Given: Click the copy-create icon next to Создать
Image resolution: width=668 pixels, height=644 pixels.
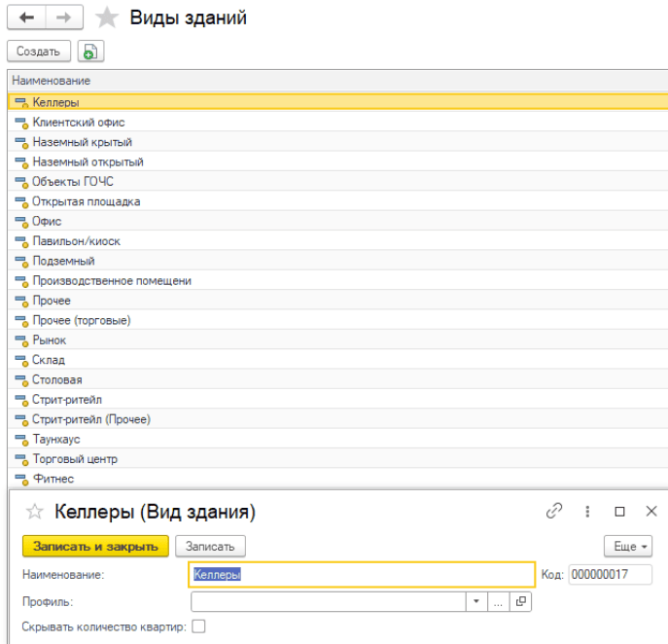Looking at the screenshot, I should click(x=90, y=52).
